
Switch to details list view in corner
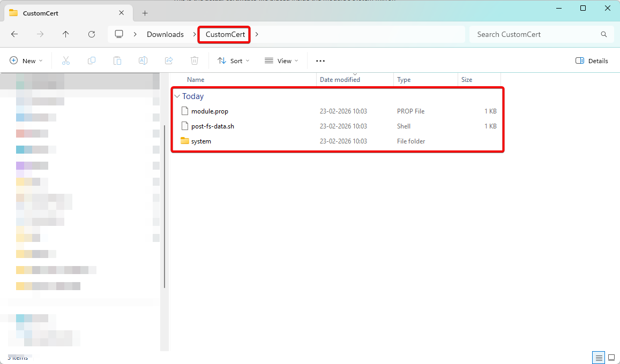click(598, 357)
